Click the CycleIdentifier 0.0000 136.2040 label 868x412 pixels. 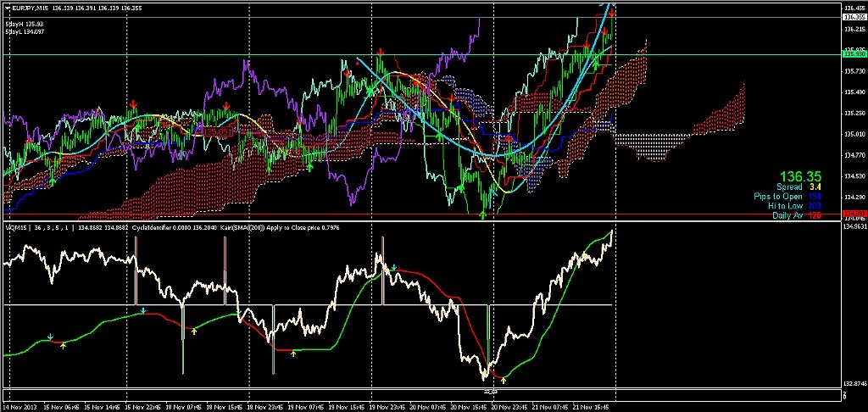tap(174, 227)
